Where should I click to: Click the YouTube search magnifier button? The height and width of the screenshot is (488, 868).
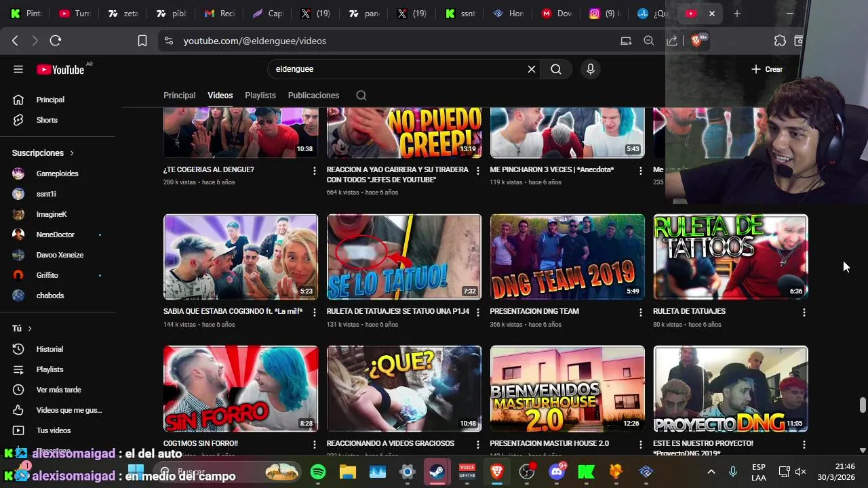click(556, 69)
